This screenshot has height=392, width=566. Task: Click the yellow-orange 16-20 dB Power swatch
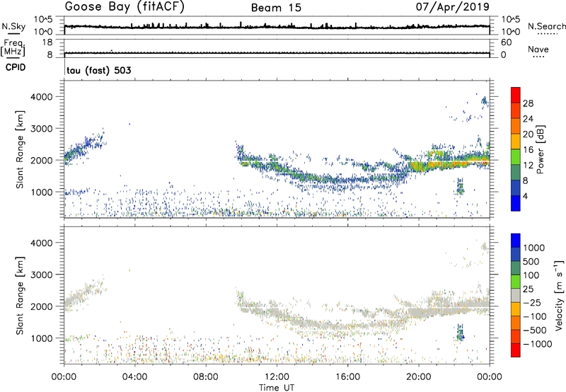point(516,142)
